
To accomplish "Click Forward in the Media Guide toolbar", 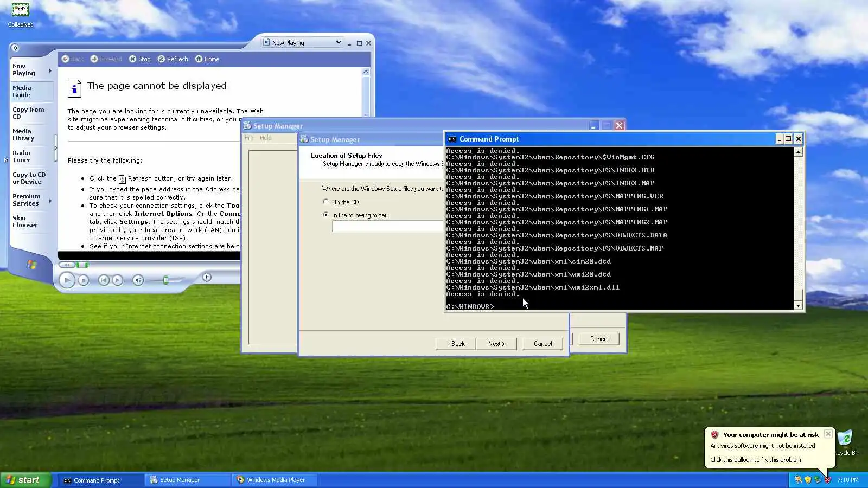I will pos(106,59).
